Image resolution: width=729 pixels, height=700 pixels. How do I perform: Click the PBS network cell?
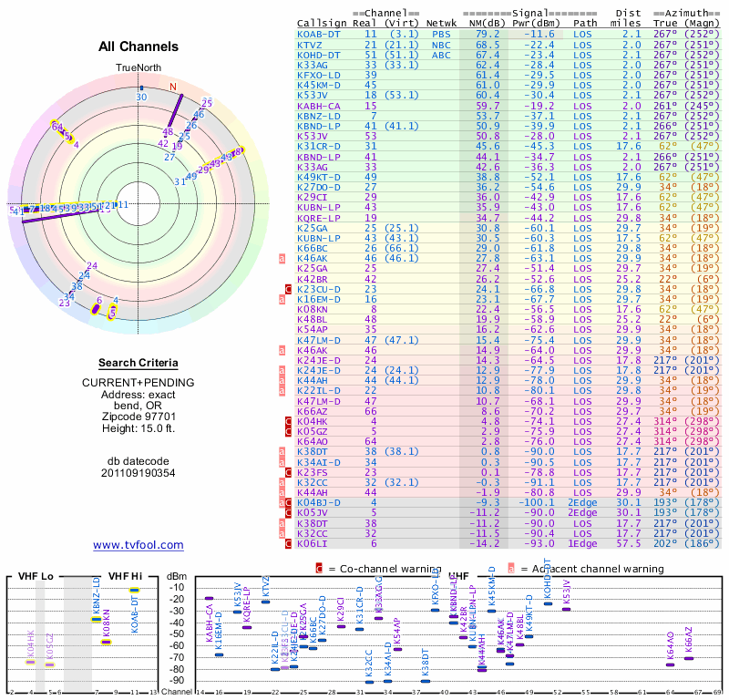coord(441,35)
